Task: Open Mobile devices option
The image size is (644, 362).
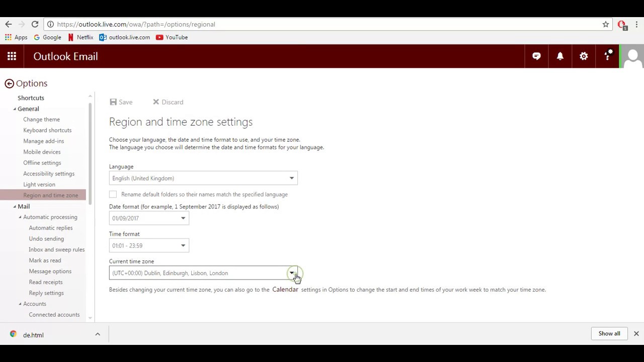Action: [x=42, y=152]
